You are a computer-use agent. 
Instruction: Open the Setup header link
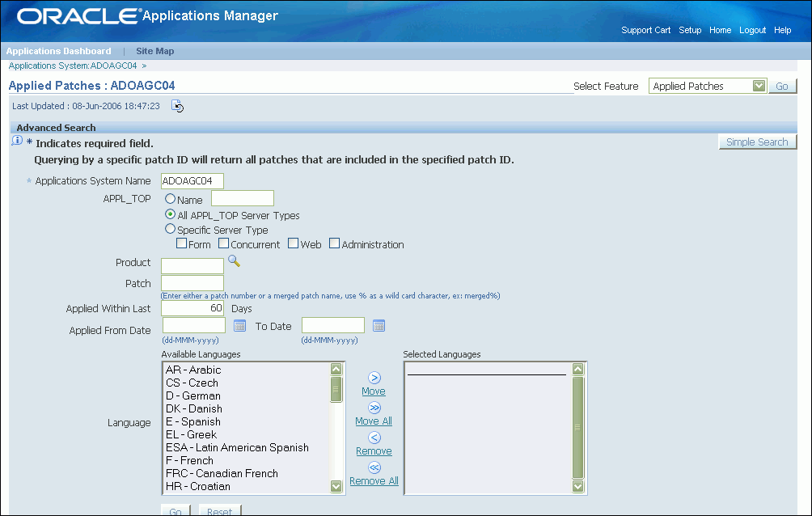click(x=691, y=30)
